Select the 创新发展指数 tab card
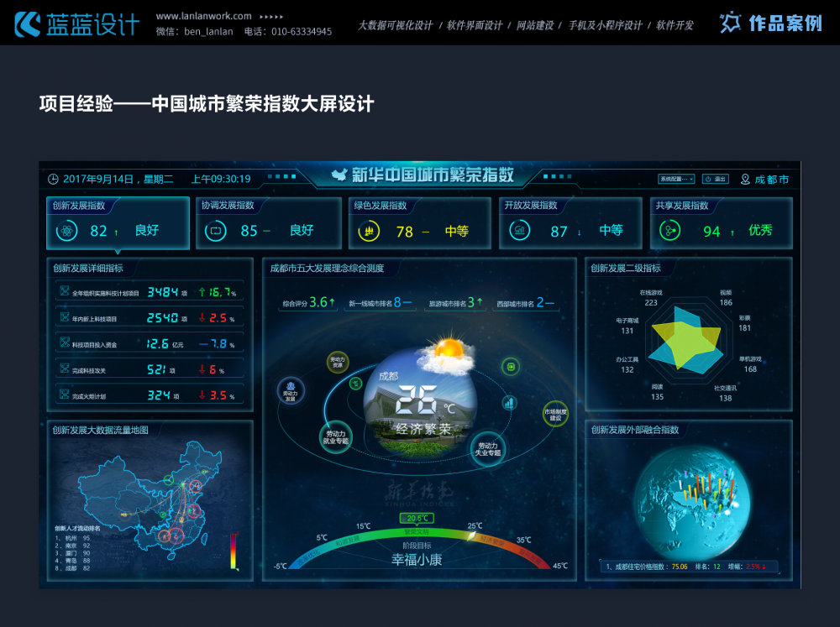 (x=118, y=222)
